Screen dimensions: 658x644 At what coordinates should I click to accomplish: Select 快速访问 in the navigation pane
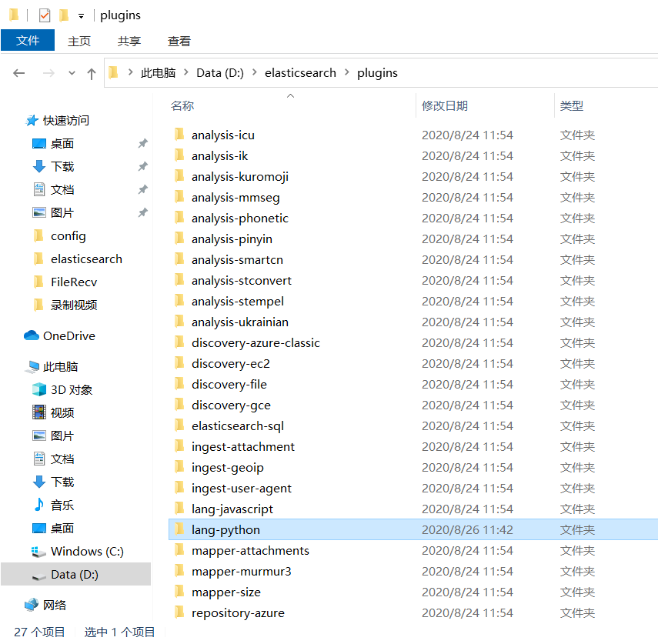(66, 120)
